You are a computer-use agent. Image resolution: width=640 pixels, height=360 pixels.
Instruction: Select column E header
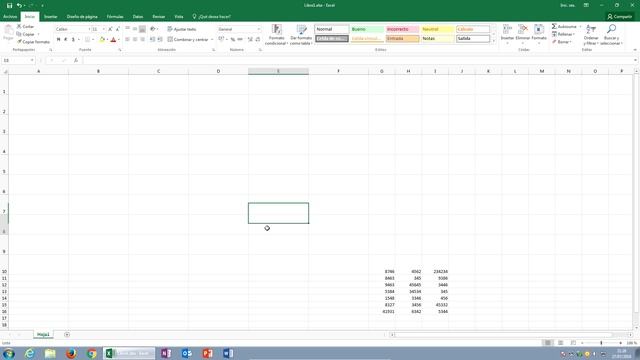click(278, 71)
